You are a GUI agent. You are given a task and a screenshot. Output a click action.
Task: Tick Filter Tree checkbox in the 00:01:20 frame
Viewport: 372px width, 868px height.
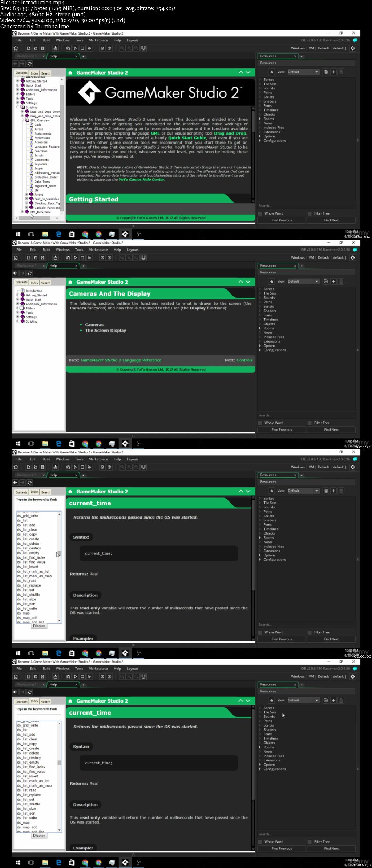[310, 423]
